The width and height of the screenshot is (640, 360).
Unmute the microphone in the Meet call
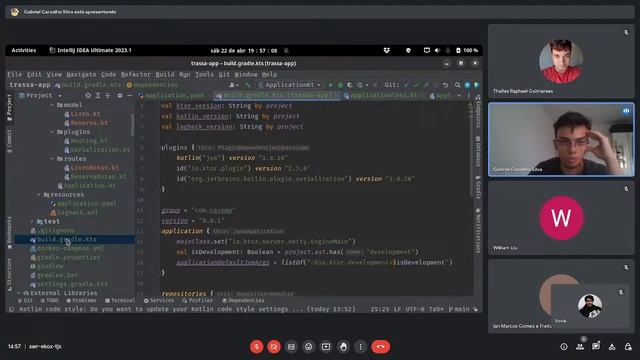pyautogui.click(x=257, y=347)
